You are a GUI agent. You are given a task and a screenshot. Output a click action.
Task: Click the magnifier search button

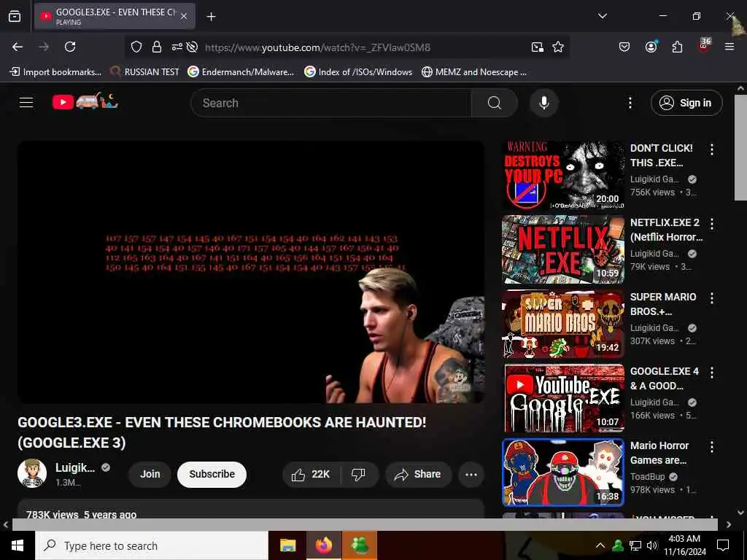[x=495, y=103]
